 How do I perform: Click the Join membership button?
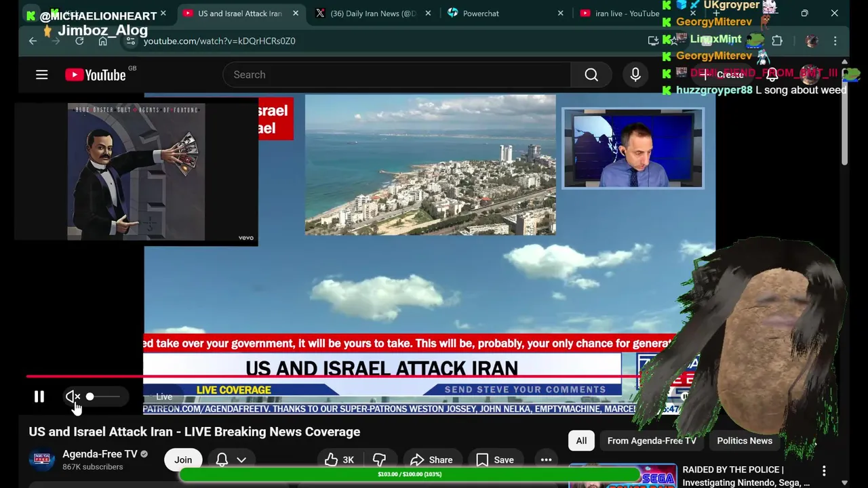(x=183, y=460)
